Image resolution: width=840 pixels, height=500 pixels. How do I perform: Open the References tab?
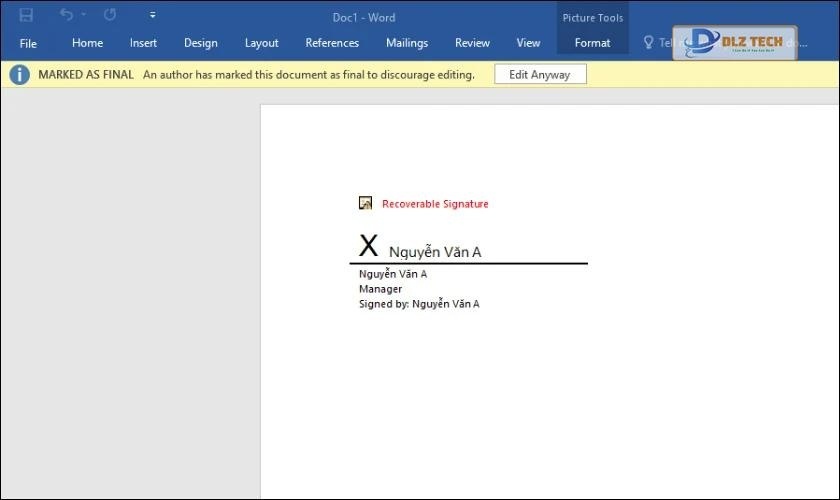[x=332, y=43]
